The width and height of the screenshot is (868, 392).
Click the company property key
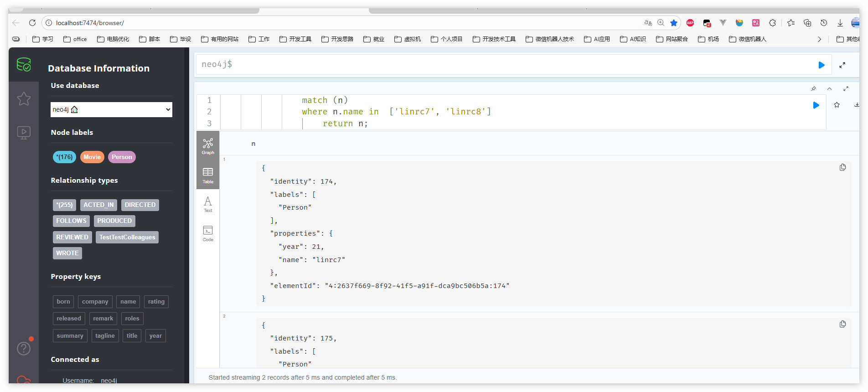tap(95, 301)
